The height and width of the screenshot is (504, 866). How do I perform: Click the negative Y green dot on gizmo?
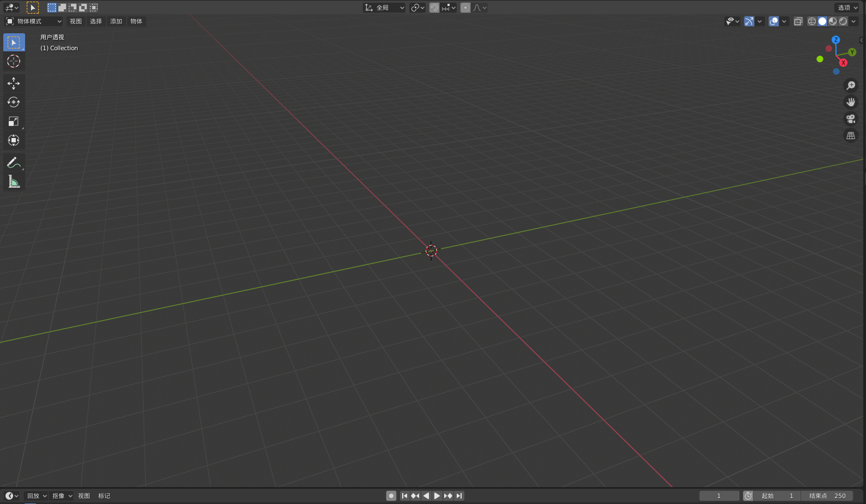[x=820, y=59]
